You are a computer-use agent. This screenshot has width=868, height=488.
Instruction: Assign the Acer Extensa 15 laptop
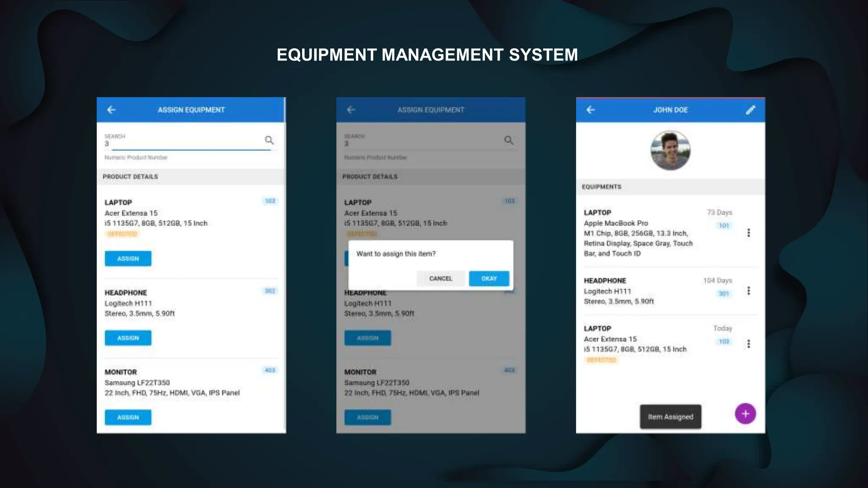(x=128, y=258)
